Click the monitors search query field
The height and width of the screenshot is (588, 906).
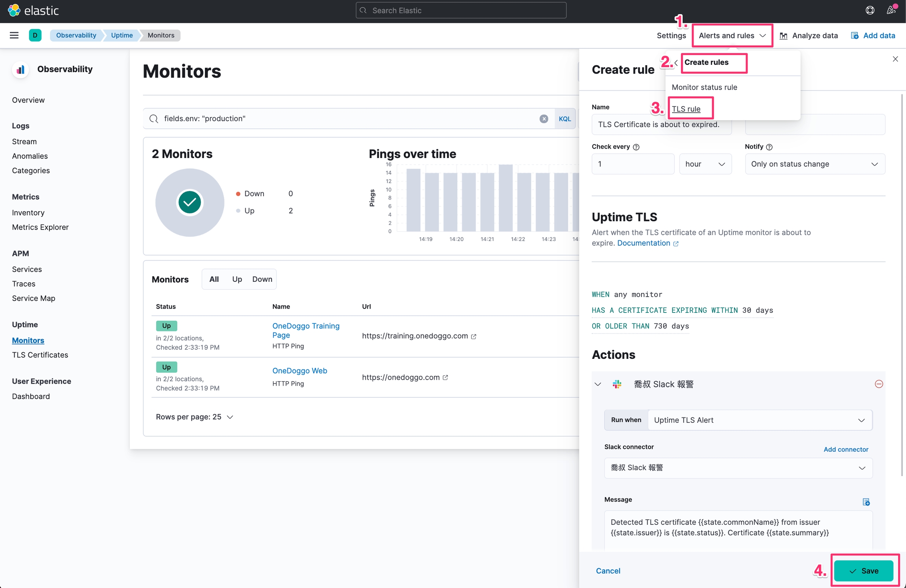[x=348, y=119]
